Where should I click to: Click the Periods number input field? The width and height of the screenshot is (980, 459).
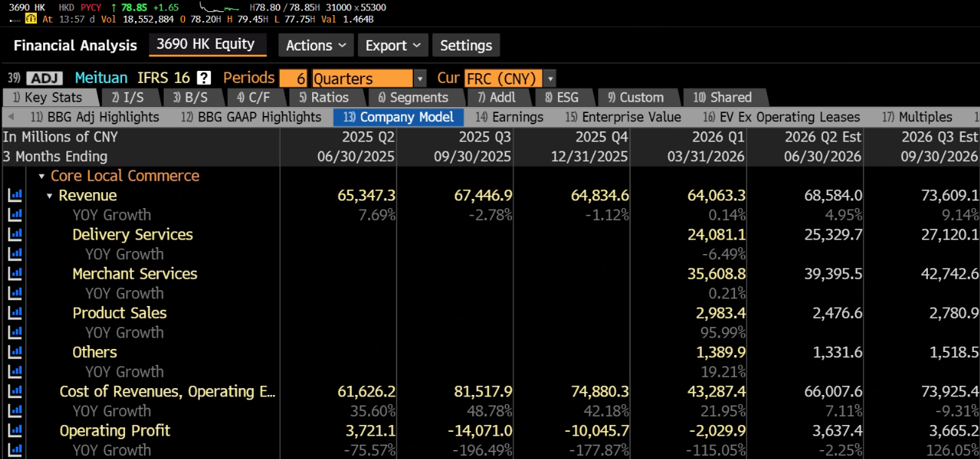(x=293, y=78)
